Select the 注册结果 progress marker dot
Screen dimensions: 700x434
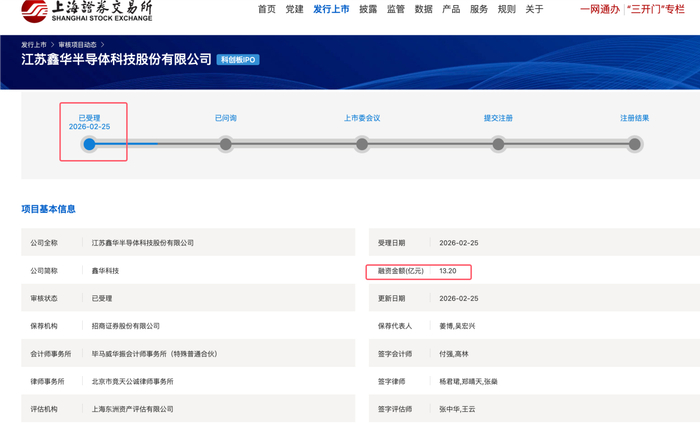click(634, 144)
